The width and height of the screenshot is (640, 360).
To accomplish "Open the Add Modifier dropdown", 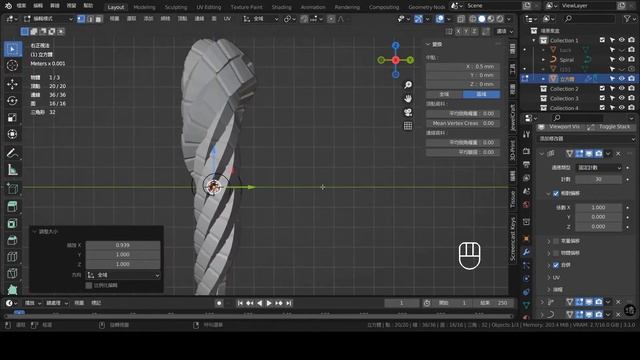I will pos(587,139).
